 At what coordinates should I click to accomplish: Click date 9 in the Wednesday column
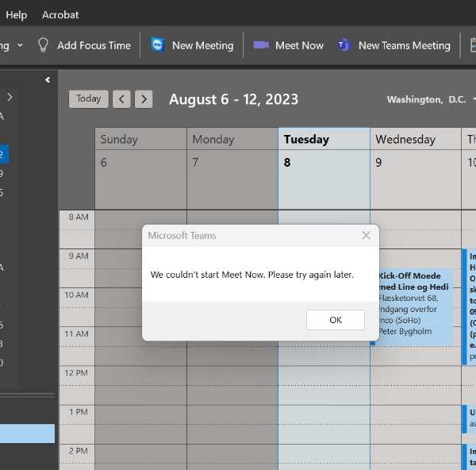[x=378, y=163]
